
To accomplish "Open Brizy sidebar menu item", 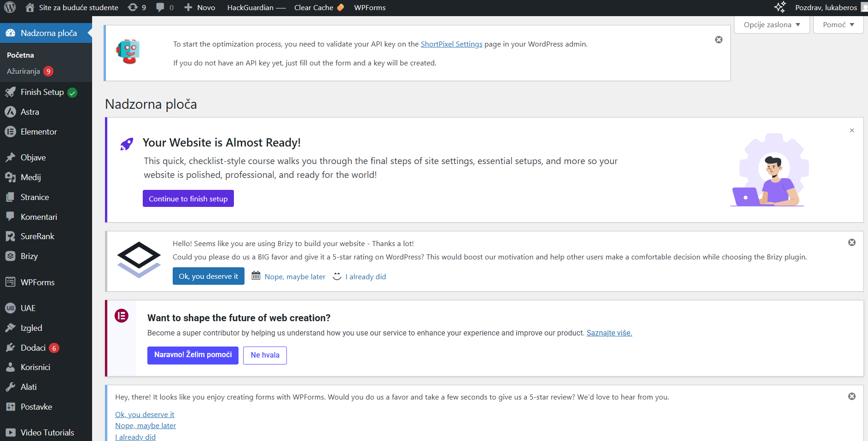I will click(x=29, y=256).
